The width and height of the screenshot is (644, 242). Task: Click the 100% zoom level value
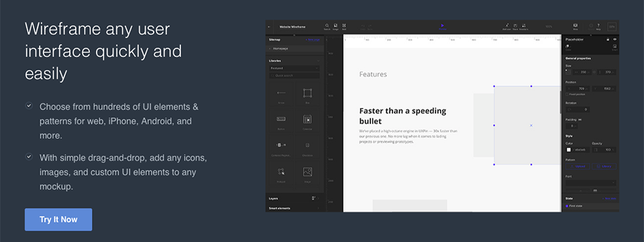549,27
